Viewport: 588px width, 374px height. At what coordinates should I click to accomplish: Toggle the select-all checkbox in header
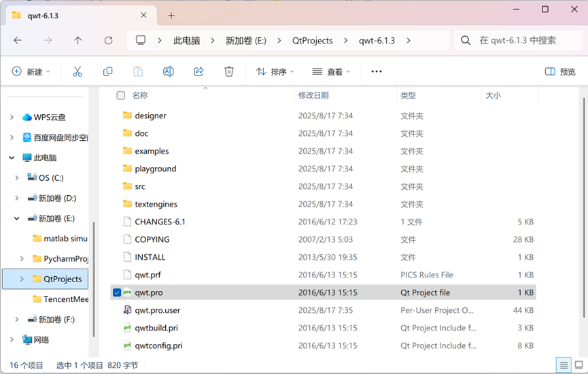pos(121,95)
